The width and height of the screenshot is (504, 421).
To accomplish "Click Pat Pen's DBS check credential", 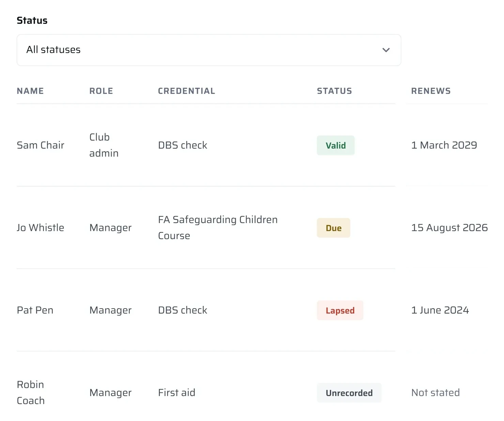I will click(x=183, y=310).
